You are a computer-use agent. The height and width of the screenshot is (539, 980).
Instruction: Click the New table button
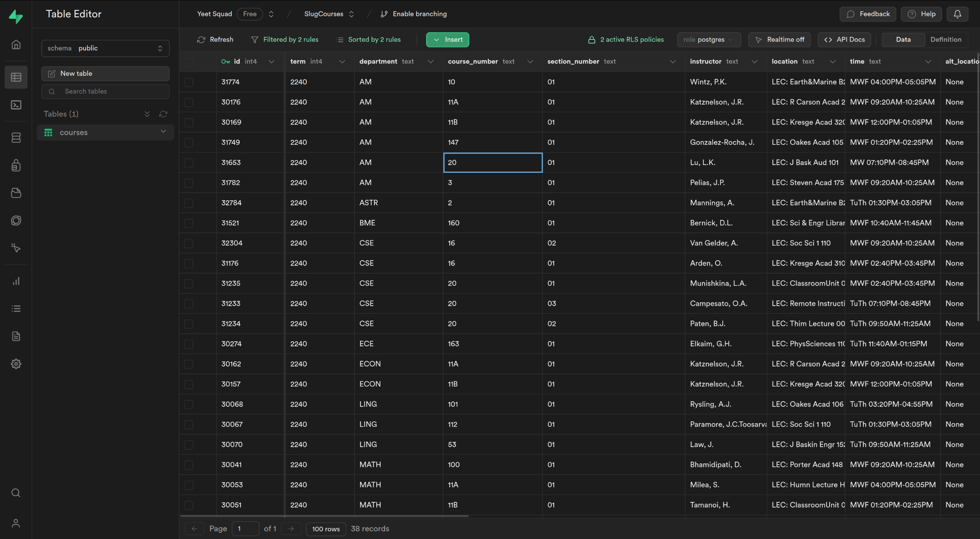105,74
